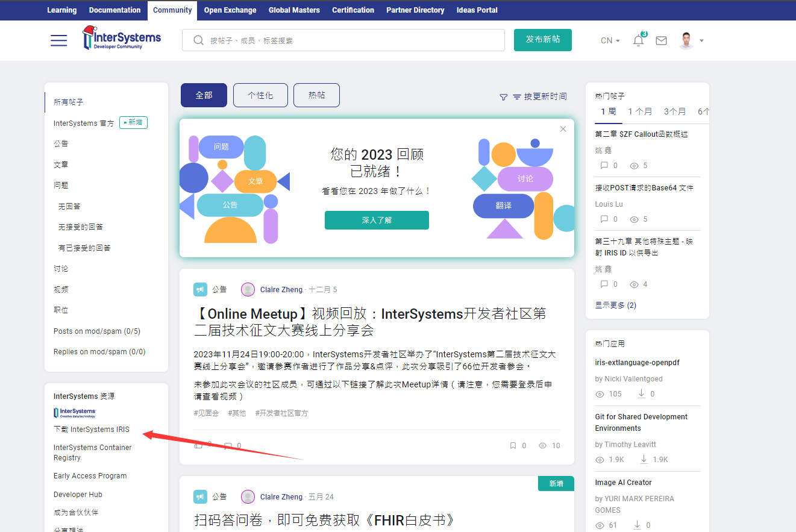Click comment icon under IRIS ID export post
The height and width of the screenshot is (532, 796).
604,284
